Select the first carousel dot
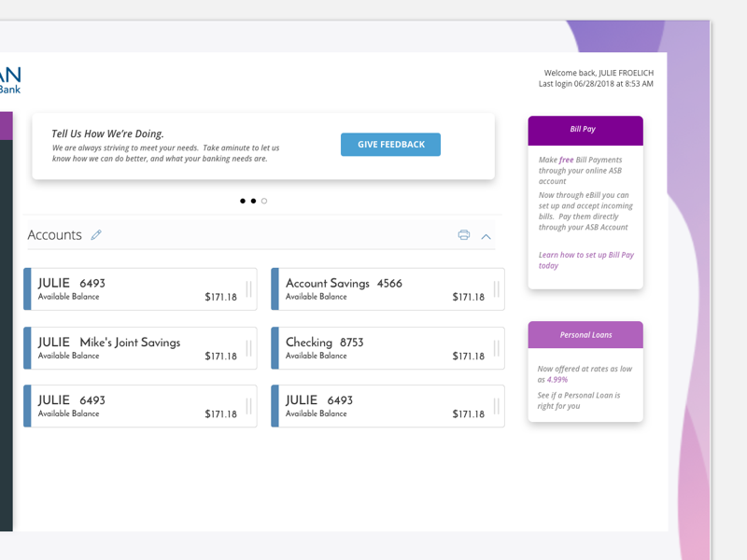747x560 pixels. click(241, 201)
